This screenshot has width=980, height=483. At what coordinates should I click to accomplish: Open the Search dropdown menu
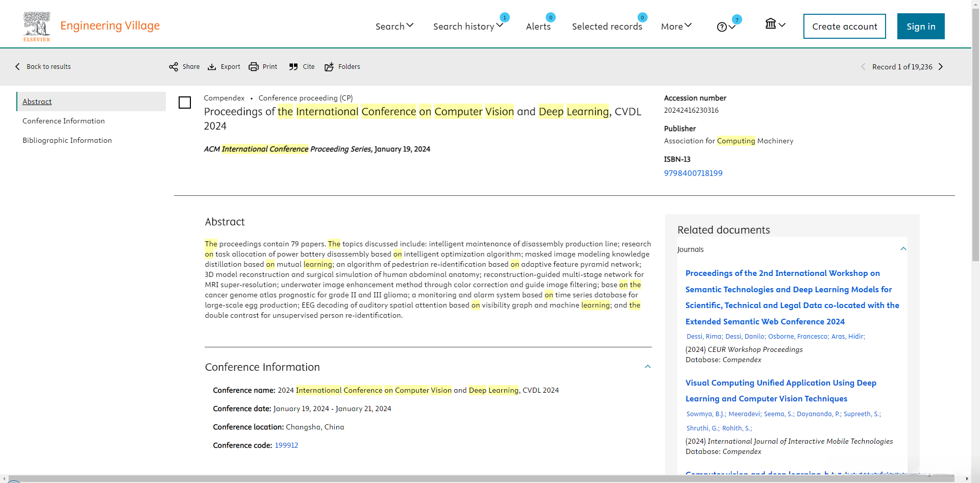(x=395, y=27)
